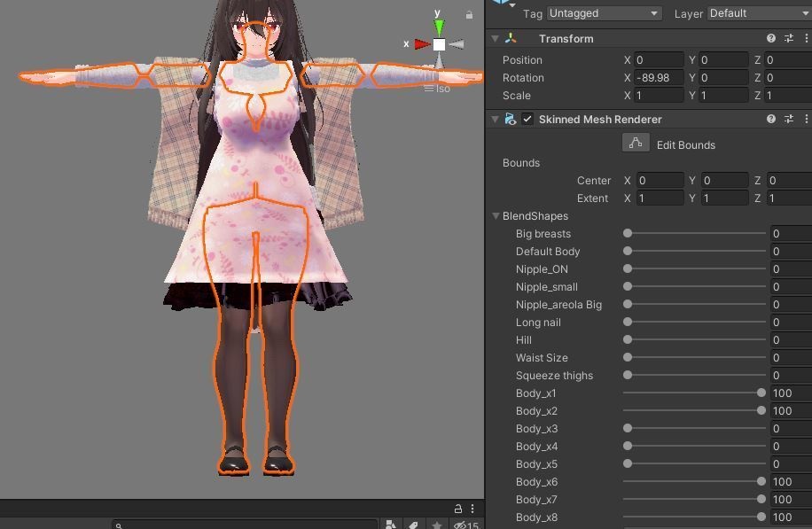Click the Bounds label in Skinned Mesh Renderer
812x529 pixels.
tap(520, 162)
